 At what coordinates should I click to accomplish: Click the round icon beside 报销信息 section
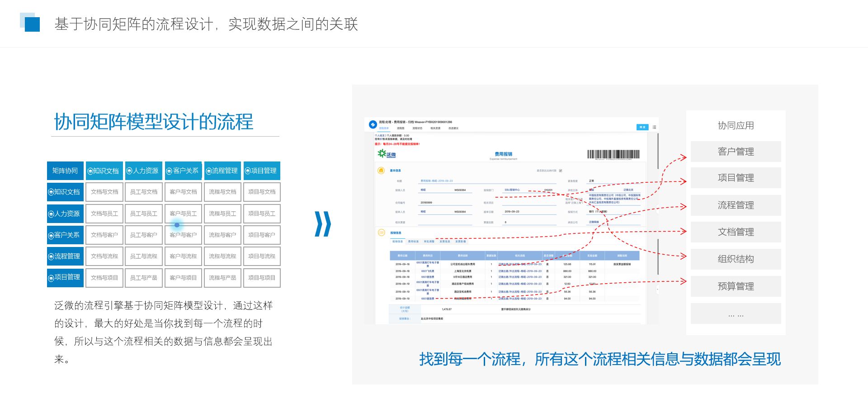pyautogui.click(x=381, y=233)
